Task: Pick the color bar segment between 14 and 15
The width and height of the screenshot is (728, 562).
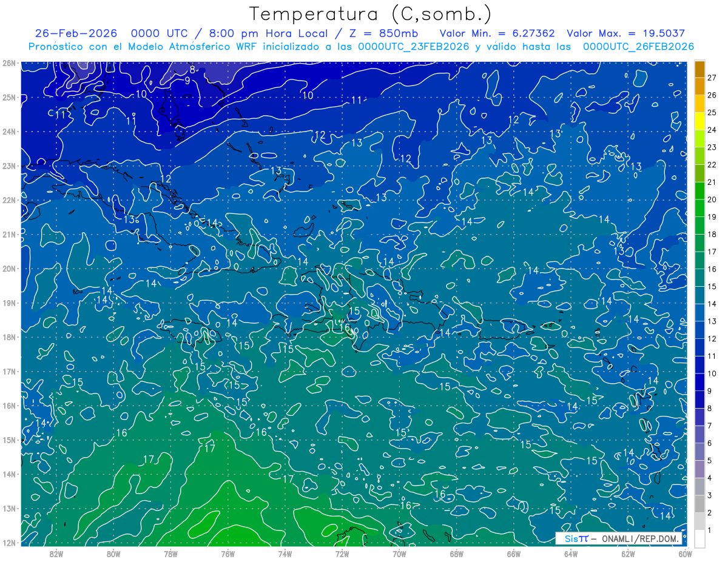Action: 699,295
